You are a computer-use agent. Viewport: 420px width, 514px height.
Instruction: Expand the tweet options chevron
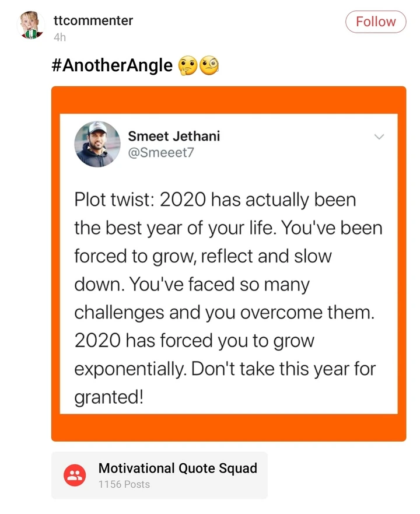379,137
